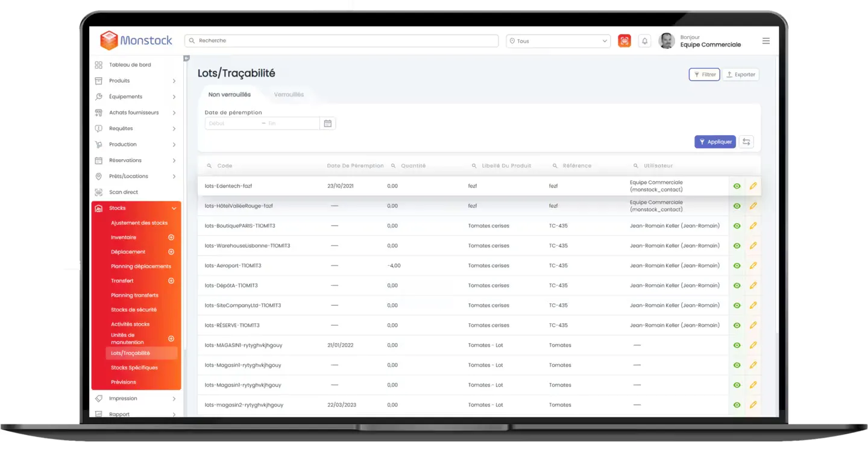This screenshot has width=868, height=457.
Task: View lot lots-HôtelValléeRouge-fazf with eye icon
Action: 737,206
